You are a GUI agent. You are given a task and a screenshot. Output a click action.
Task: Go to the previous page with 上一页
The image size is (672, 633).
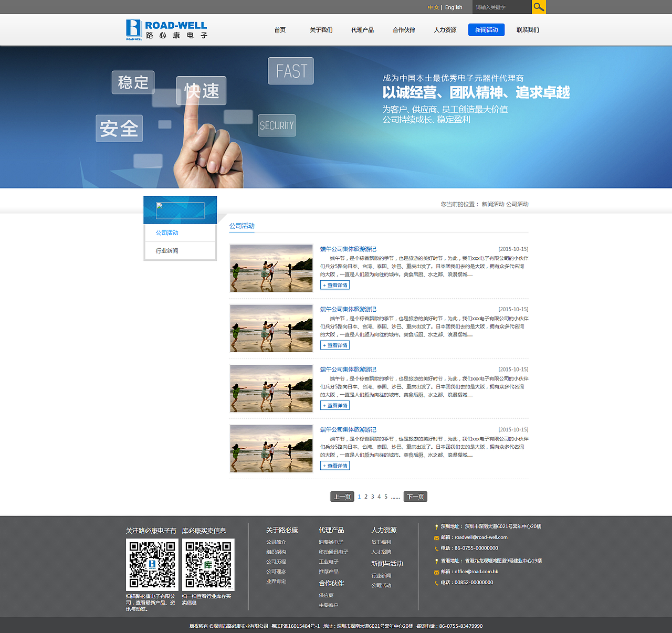[342, 497]
